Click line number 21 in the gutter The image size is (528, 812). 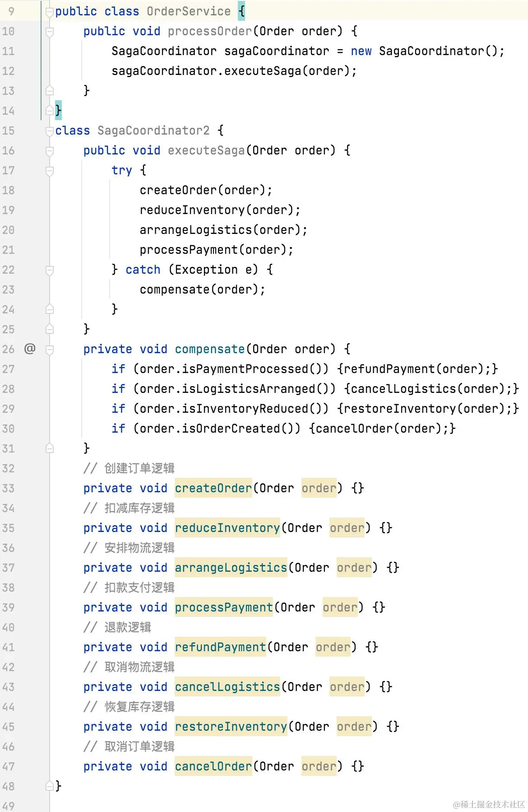pyautogui.click(x=8, y=250)
